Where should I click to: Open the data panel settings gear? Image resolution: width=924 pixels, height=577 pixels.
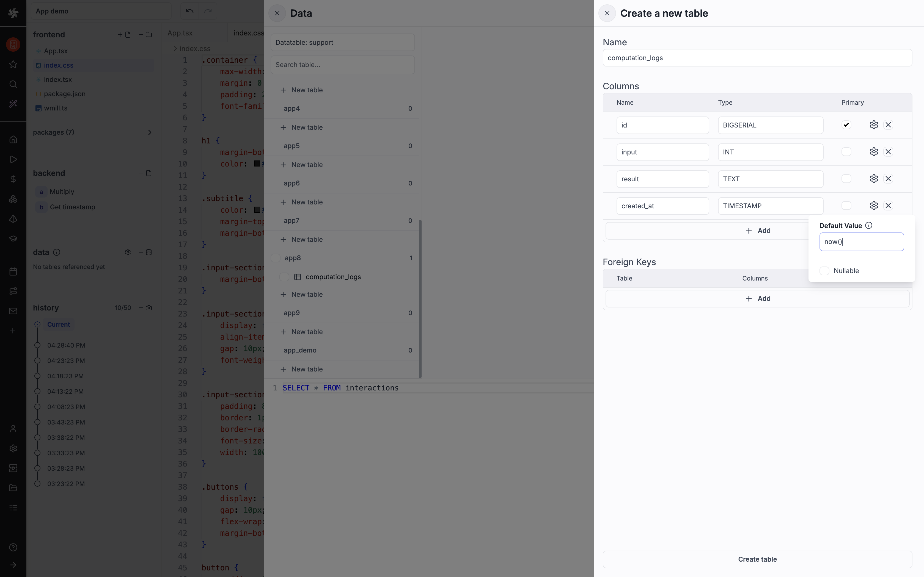[x=128, y=252]
